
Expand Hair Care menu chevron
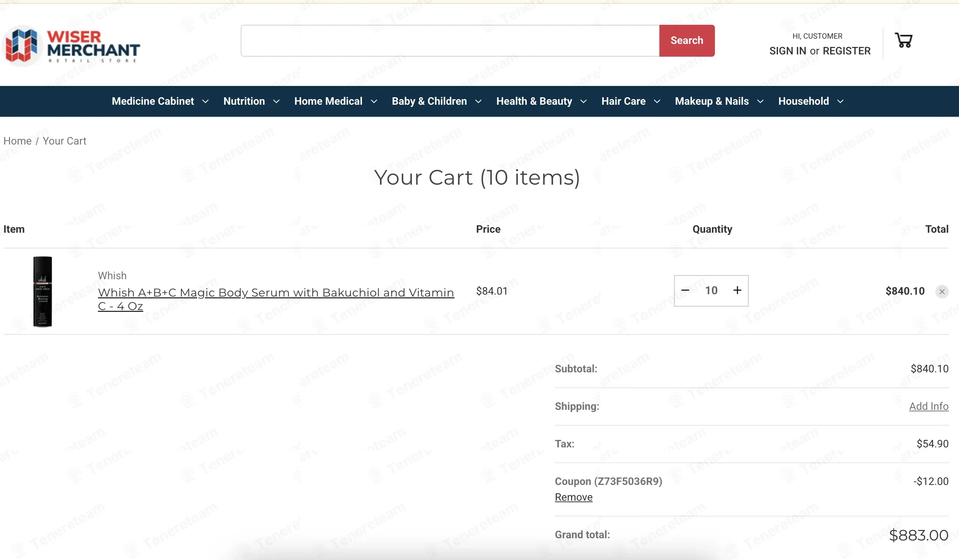click(x=657, y=101)
